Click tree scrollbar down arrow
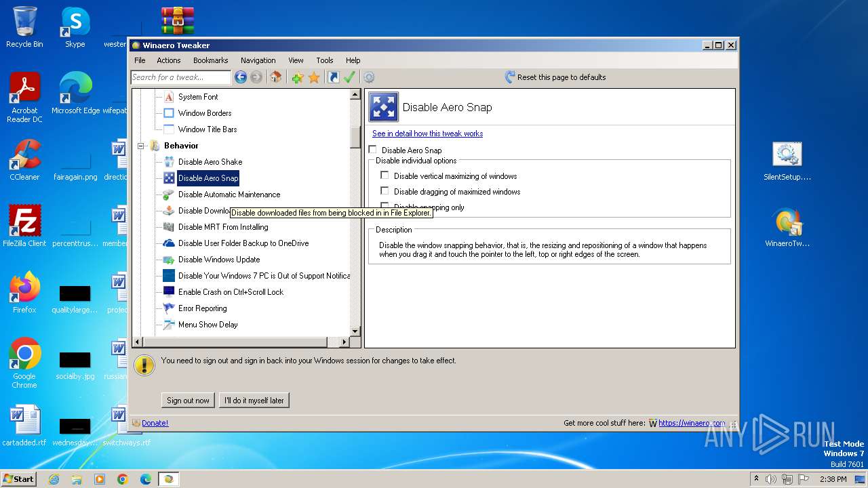 pyautogui.click(x=355, y=331)
